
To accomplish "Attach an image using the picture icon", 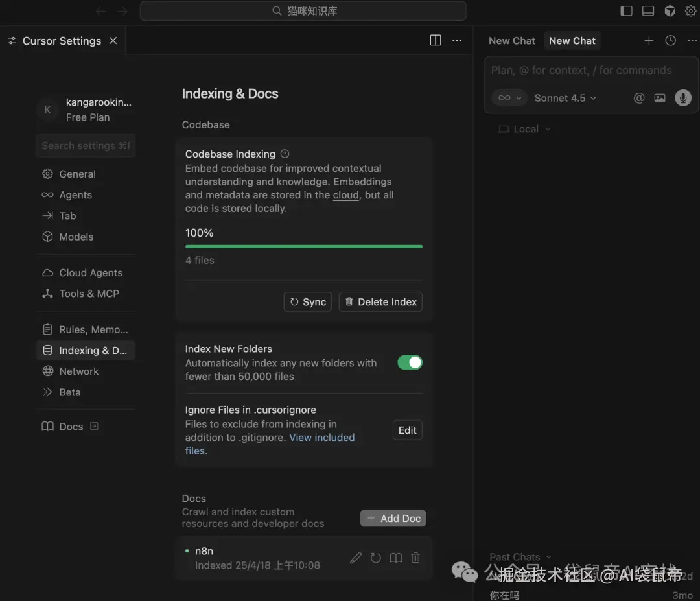I will point(660,98).
